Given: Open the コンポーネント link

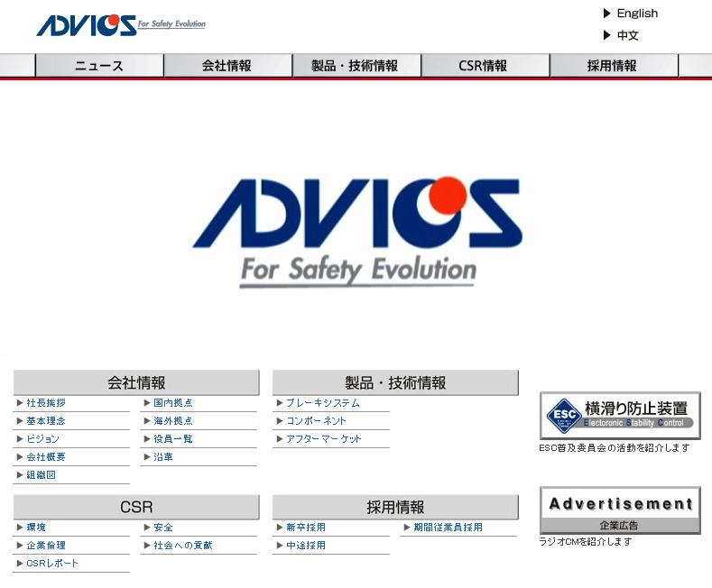Looking at the screenshot, I should tap(316, 421).
